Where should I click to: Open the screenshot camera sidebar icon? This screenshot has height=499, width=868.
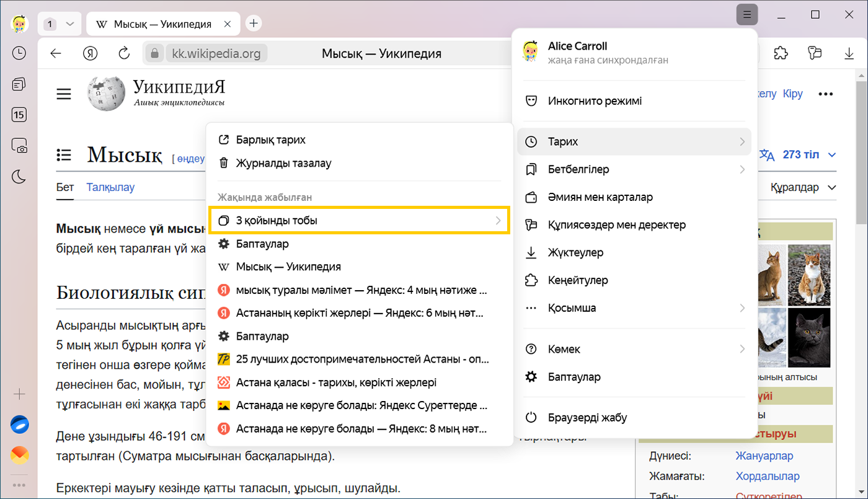(x=19, y=146)
